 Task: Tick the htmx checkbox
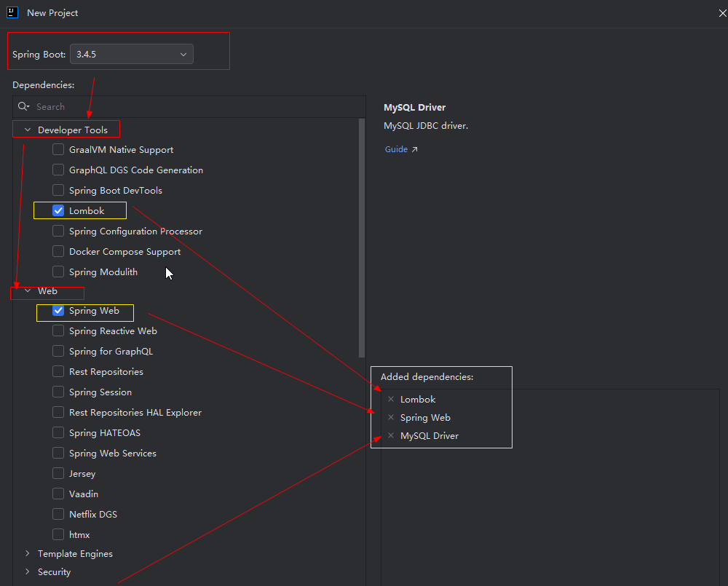coord(58,535)
